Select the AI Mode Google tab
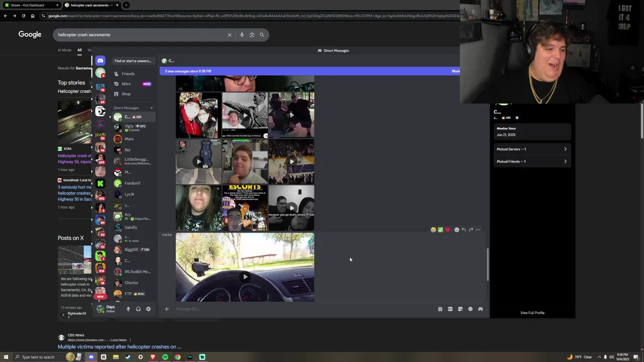 pyautogui.click(x=64, y=50)
